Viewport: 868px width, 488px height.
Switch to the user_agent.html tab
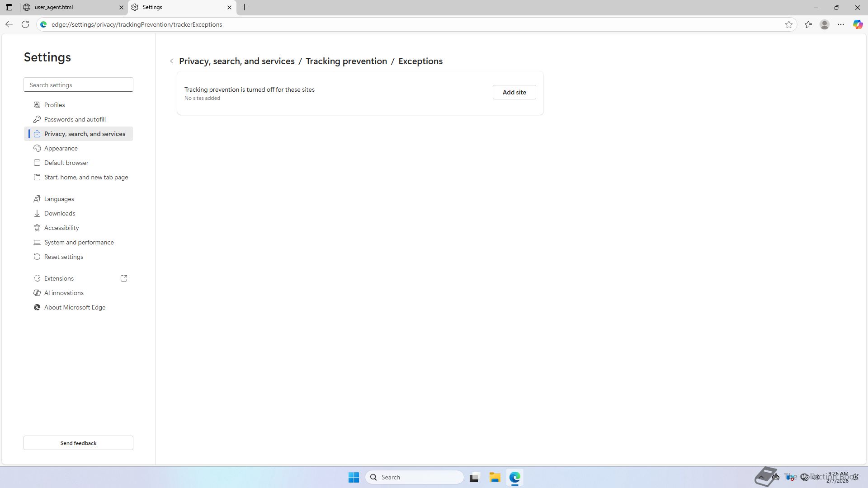tap(68, 7)
